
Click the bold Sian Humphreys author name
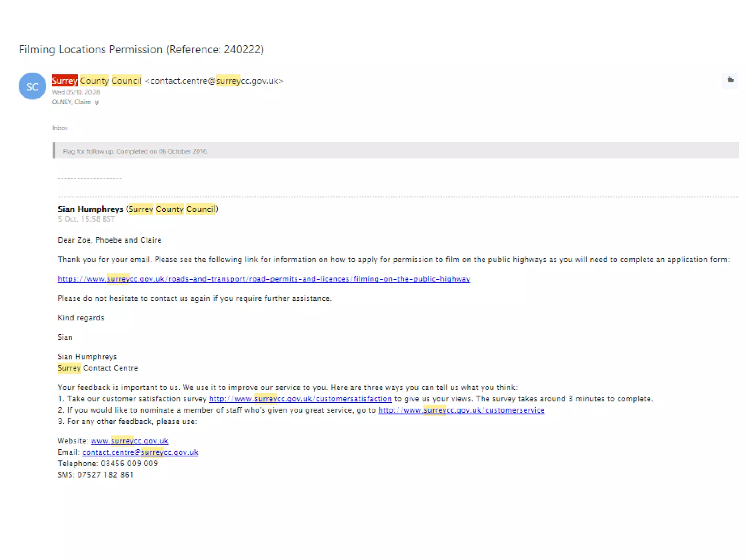click(x=90, y=209)
